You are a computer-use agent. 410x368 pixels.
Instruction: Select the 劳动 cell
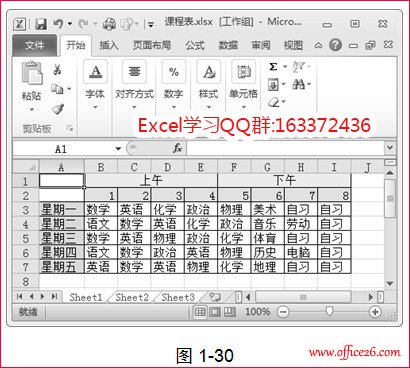point(301,224)
